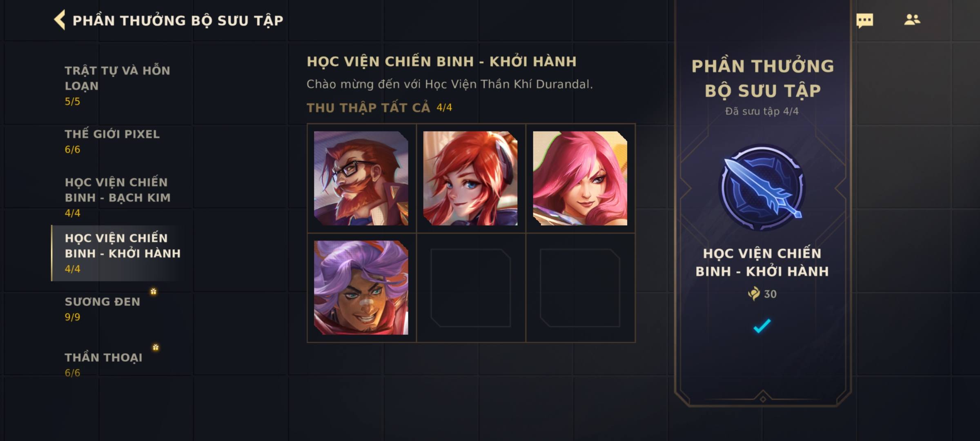The height and width of the screenshot is (441, 980).
Task: Select the bearded glasses champion skin thumbnail
Action: tap(361, 178)
